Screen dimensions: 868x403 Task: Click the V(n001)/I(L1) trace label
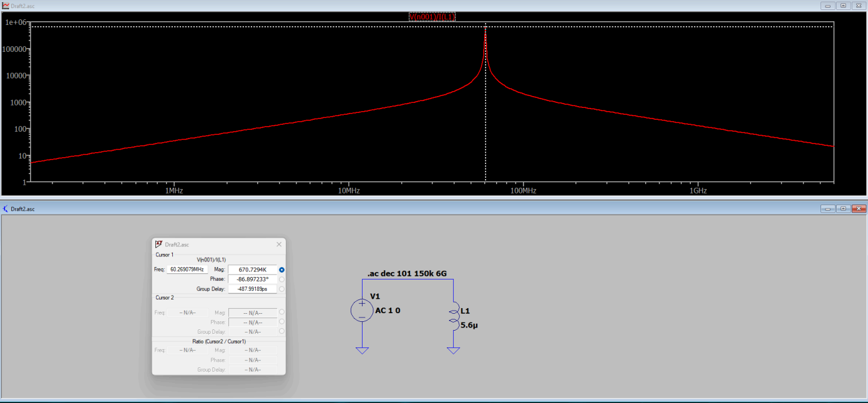[432, 17]
